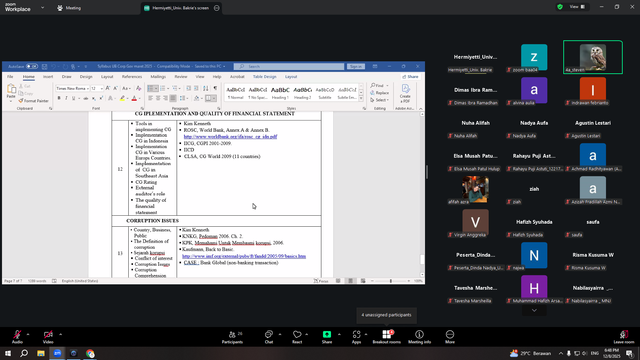Show paragraph marks with pilcrow icon
640x360 pixels.
point(215,88)
